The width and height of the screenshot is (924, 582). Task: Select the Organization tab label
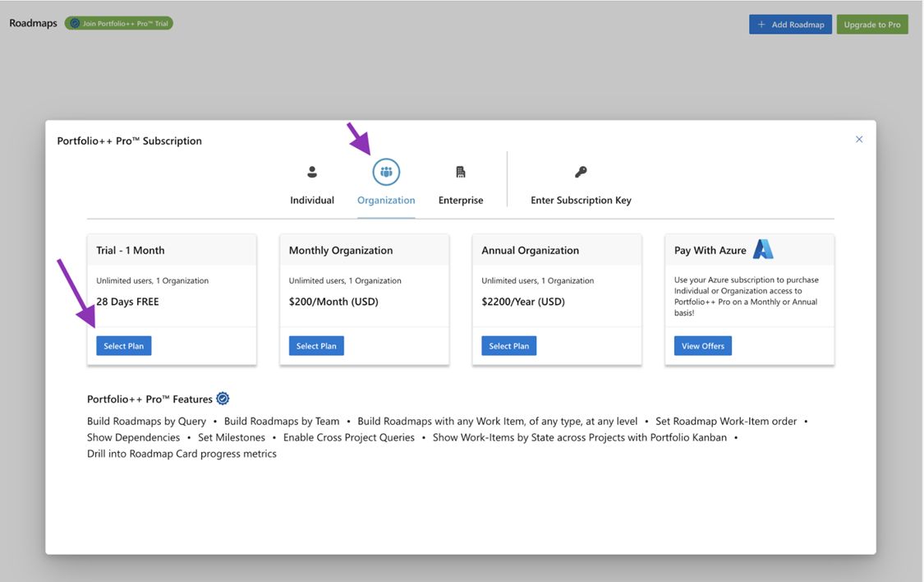[x=386, y=201]
